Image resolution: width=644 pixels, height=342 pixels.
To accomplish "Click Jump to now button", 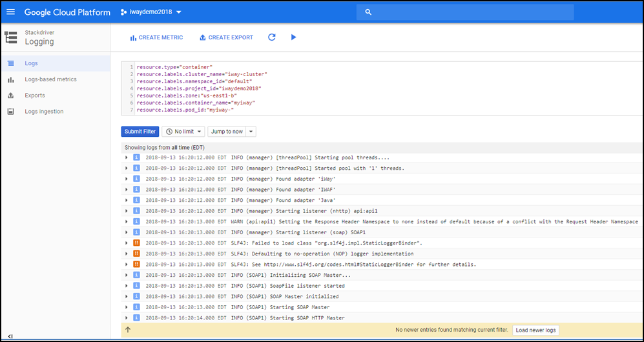I will coord(227,132).
